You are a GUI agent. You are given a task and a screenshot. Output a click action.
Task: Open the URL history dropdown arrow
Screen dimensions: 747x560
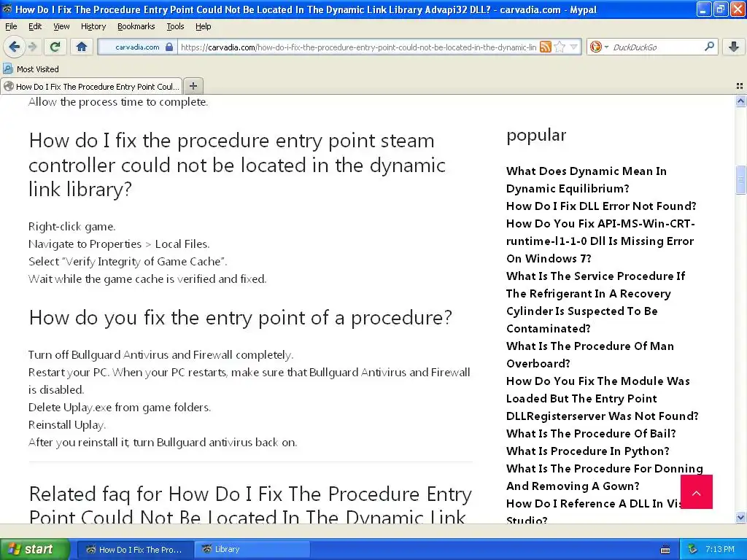point(573,47)
